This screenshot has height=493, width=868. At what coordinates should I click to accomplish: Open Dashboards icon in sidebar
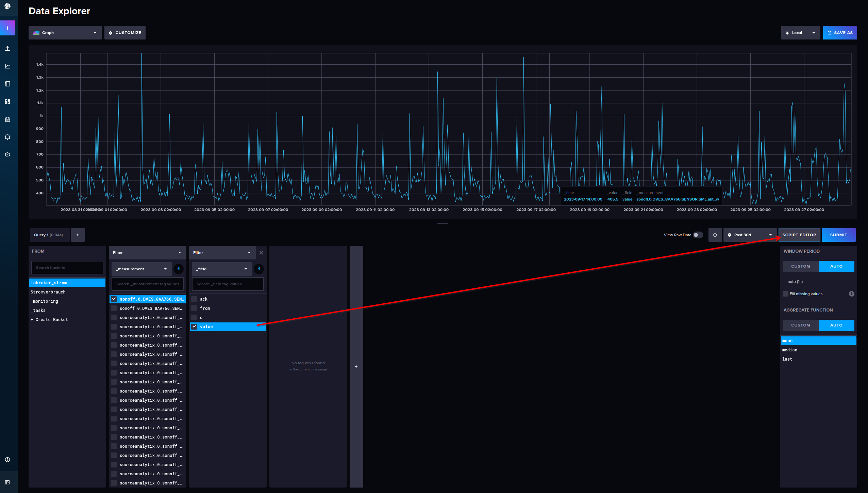coord(7,101)
